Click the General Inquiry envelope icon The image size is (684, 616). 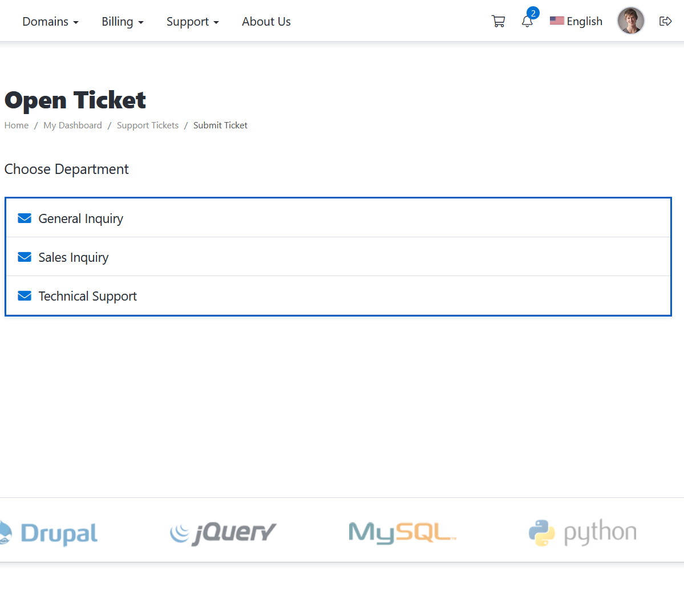[25, 218]
